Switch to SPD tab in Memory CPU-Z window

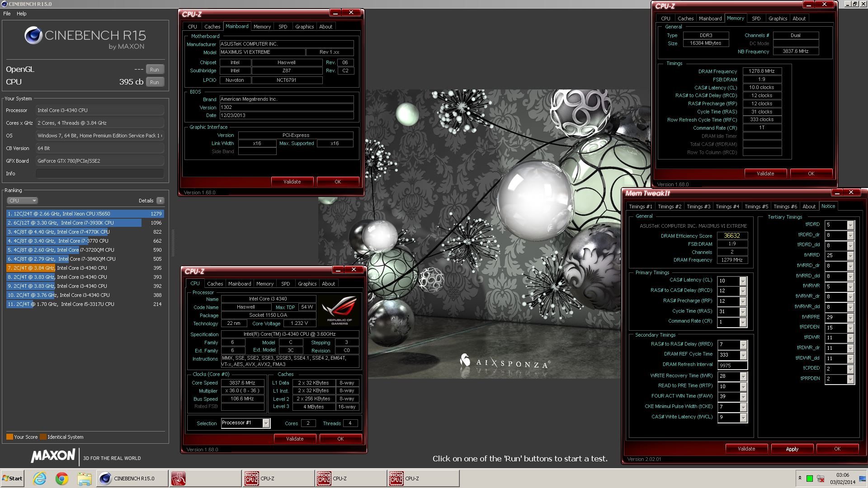[756, 19]
